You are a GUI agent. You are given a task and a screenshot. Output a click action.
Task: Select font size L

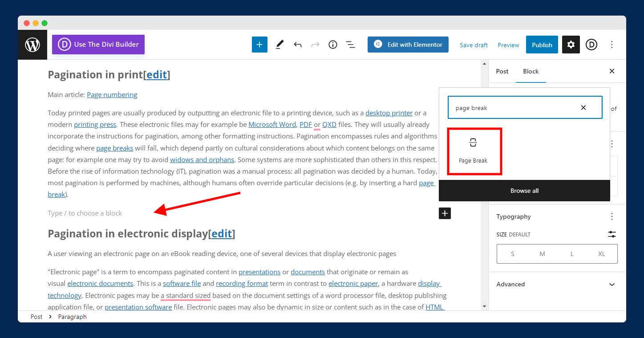pos(572,254)
